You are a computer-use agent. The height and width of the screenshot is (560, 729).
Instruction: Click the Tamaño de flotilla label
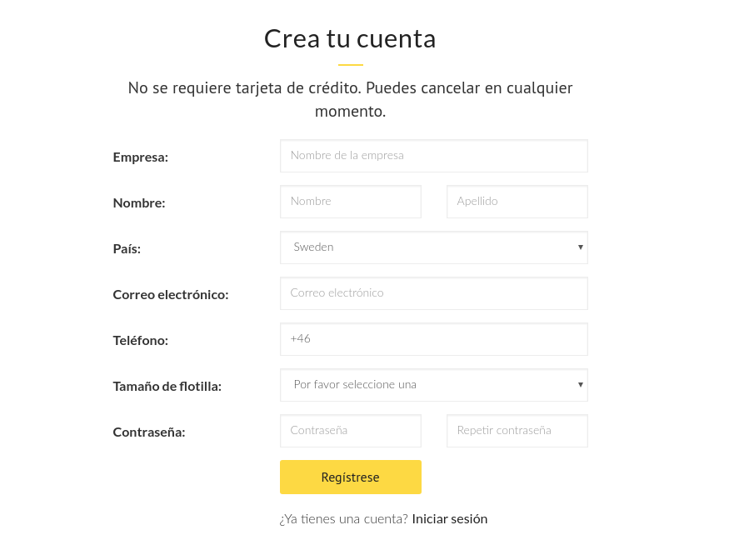click(167, 386)
